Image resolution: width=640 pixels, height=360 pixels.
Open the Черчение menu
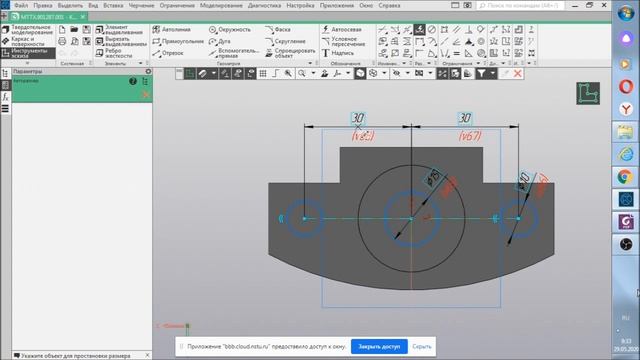[141, 6]
